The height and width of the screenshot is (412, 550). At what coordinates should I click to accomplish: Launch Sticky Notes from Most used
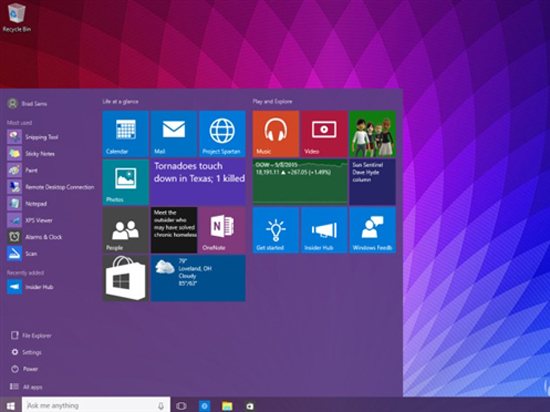coord(32,154)
